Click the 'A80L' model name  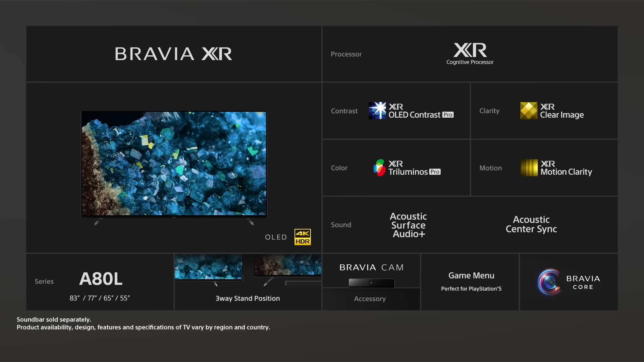point(101,279)
